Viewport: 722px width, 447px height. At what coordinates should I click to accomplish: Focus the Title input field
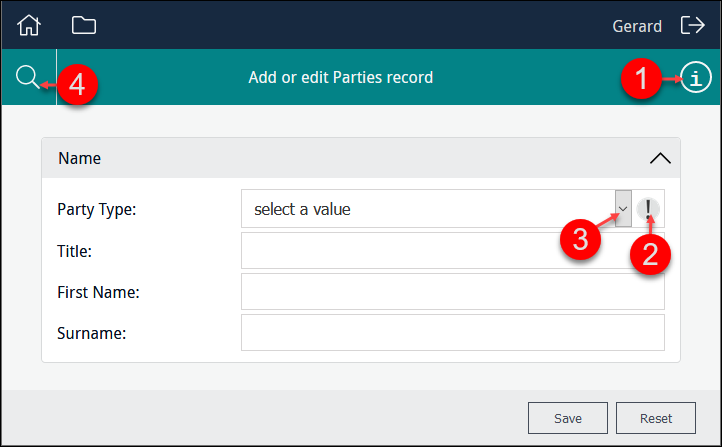click(452, 251)
